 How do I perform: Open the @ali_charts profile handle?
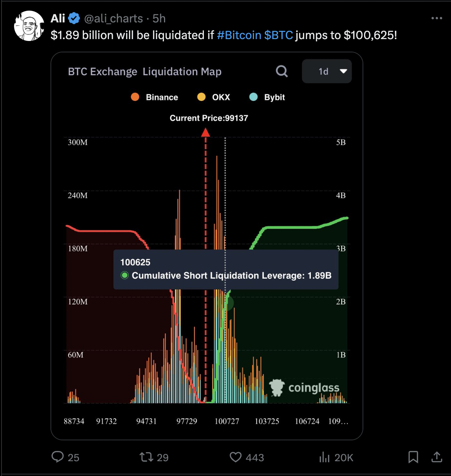[114, 18]
